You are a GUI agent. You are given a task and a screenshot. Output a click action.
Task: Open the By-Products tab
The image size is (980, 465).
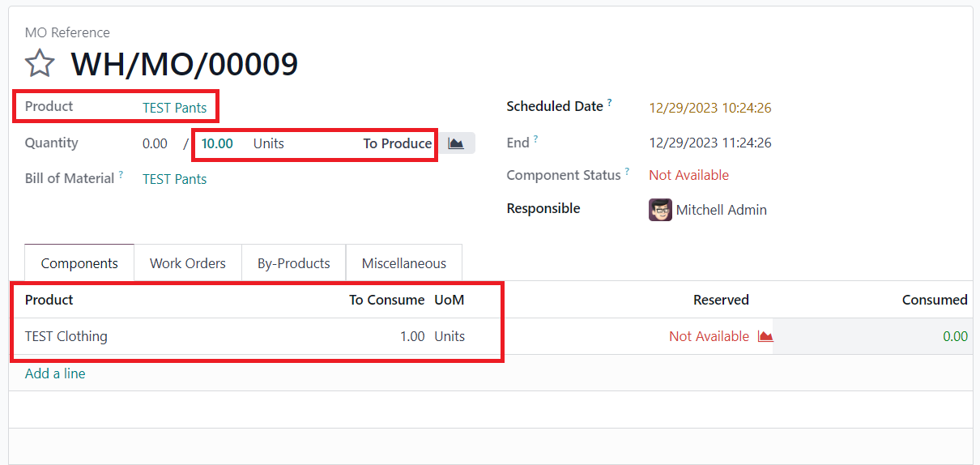294,263
